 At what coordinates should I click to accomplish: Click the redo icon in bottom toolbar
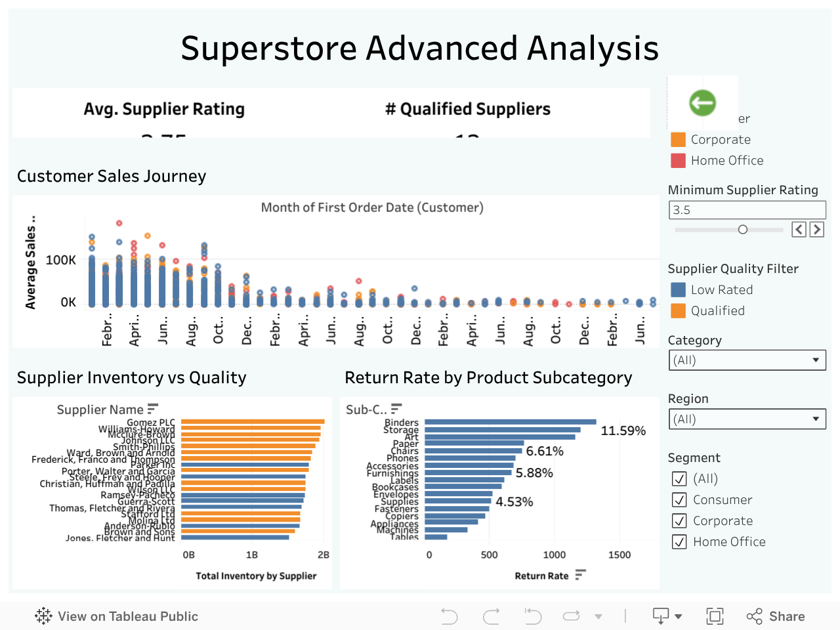pos(492,616)
